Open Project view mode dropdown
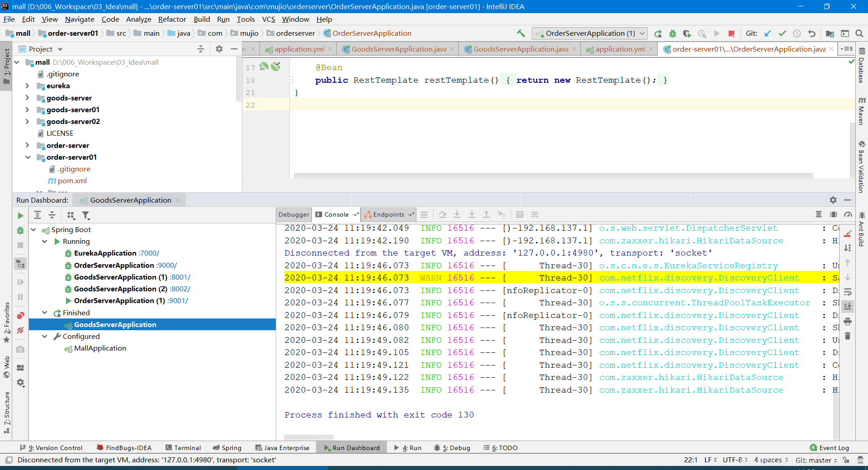868x470 pixels. point(60,49)
